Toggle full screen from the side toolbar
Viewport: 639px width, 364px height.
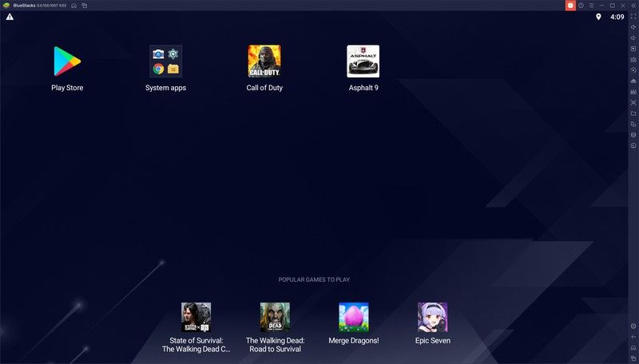(633, 17)
